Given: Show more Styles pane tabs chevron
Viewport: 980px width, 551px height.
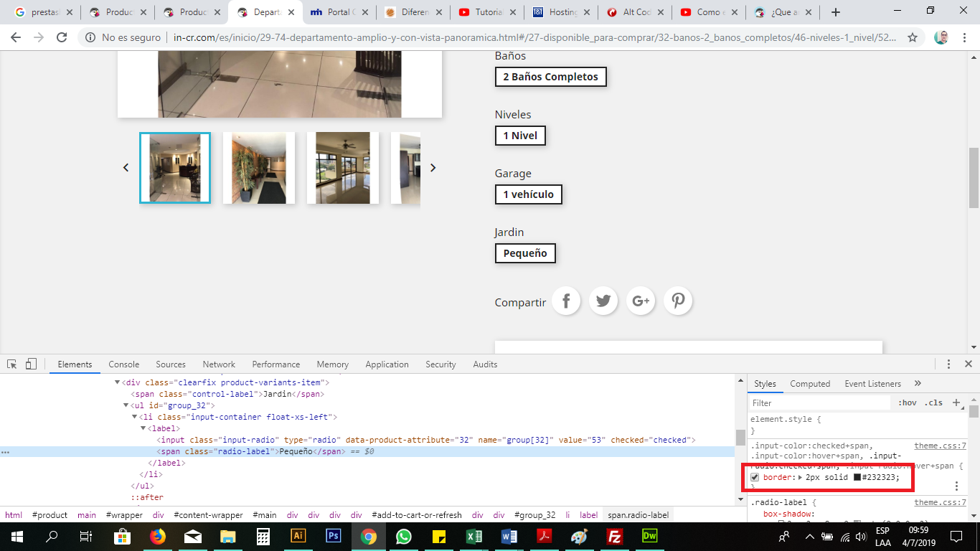Looking at the screenshot, I should 918,384.
